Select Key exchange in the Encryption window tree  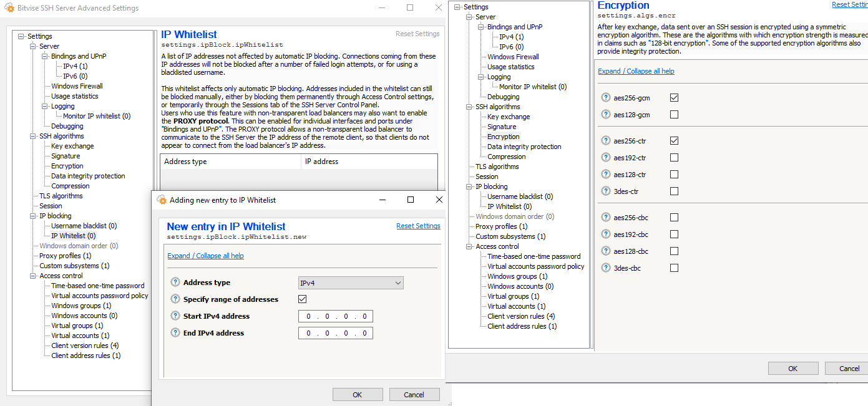coord(509,117)
